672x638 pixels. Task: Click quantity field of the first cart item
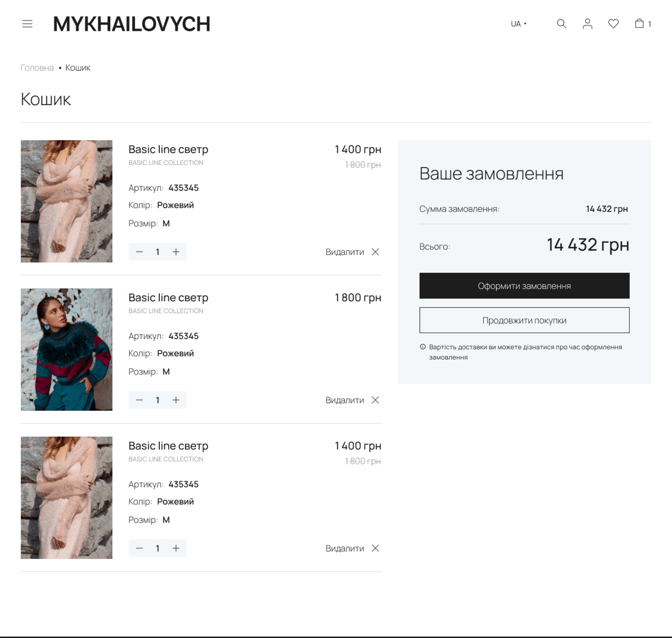[157, 252]
